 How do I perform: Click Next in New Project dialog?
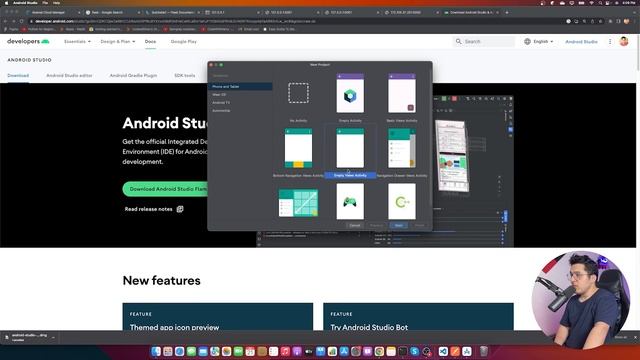point(398,225)
